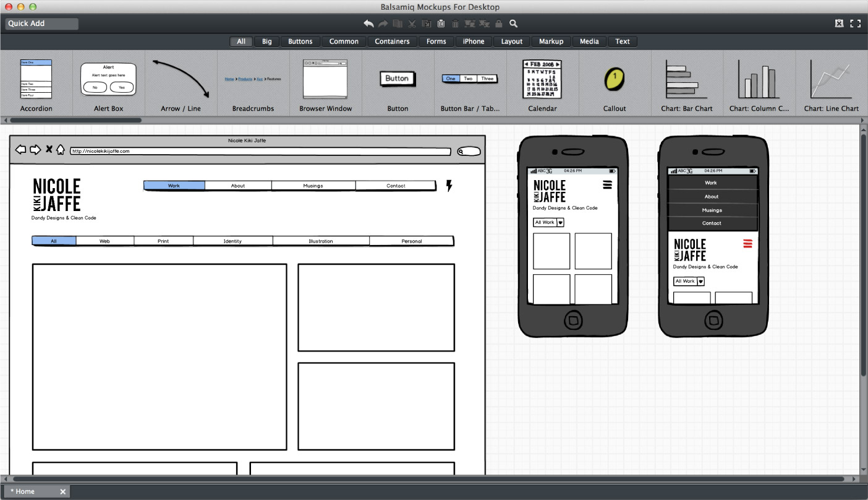Close the Home mockup tab
Image resolution: width=868 pixels, height=500 pixels.
click(x=62, y=491)
